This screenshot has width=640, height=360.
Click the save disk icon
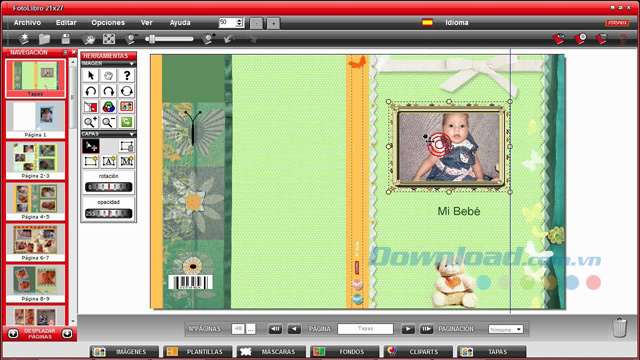coord(65,39)
